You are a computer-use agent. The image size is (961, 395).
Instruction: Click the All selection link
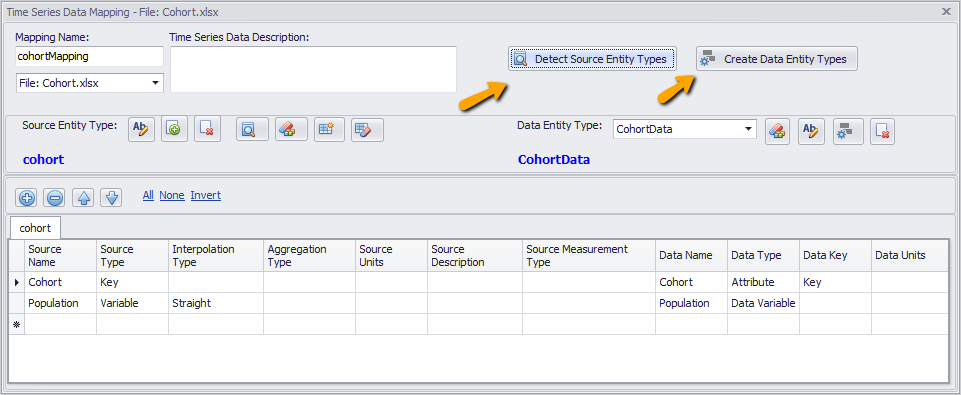pos(148,195)
